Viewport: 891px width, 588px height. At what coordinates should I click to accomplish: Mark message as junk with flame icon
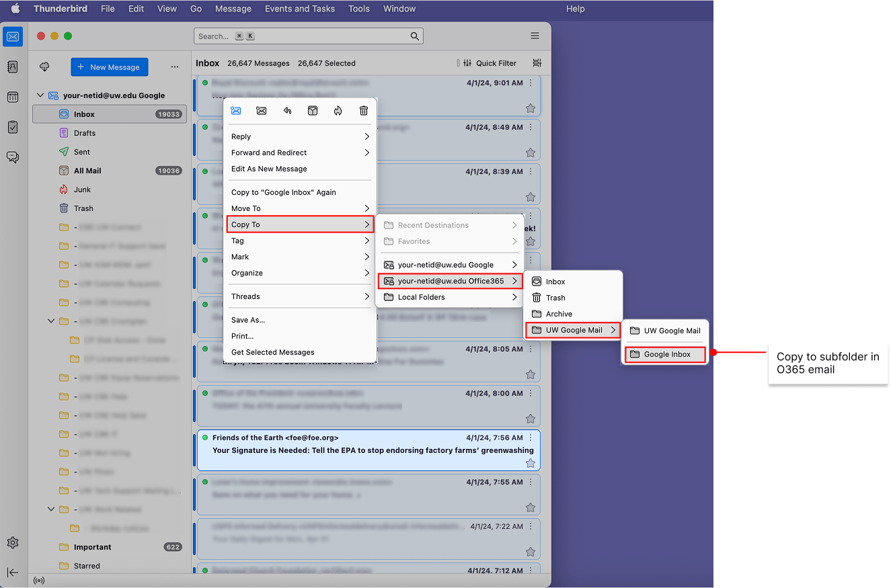point(338,110)
